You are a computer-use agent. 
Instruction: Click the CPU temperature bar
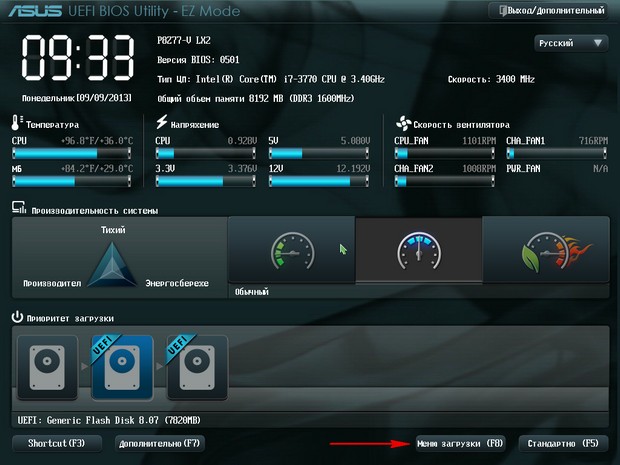(x=72, y=153)
